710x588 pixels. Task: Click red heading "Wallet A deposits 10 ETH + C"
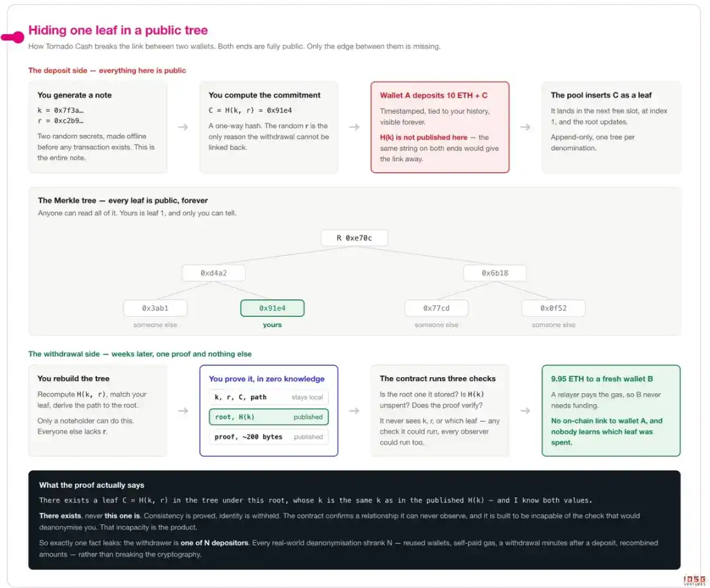433,96
